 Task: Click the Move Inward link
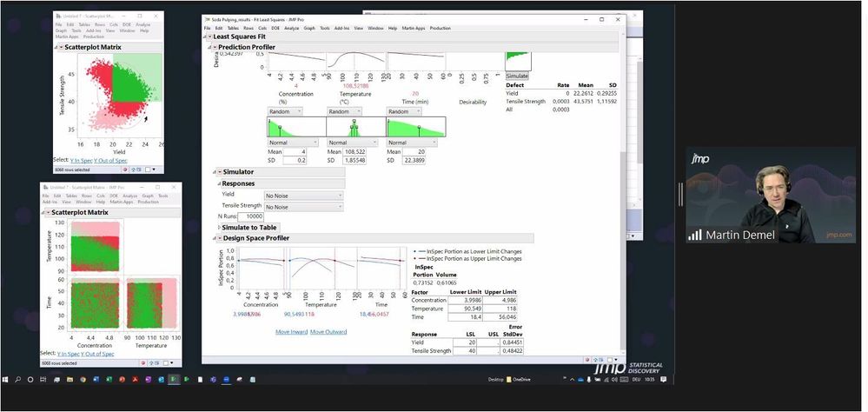point(291,332)
